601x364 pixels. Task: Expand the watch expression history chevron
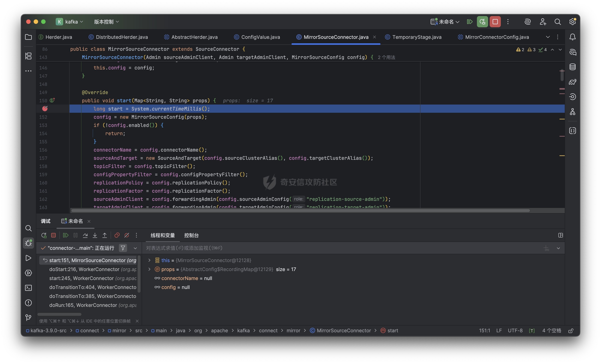[x=558, y=248]
